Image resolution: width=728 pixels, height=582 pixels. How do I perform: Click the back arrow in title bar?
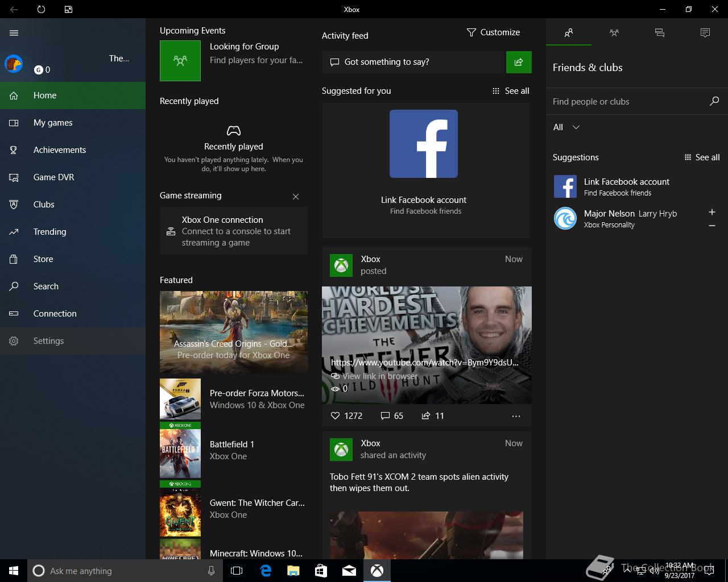point(14,9)
